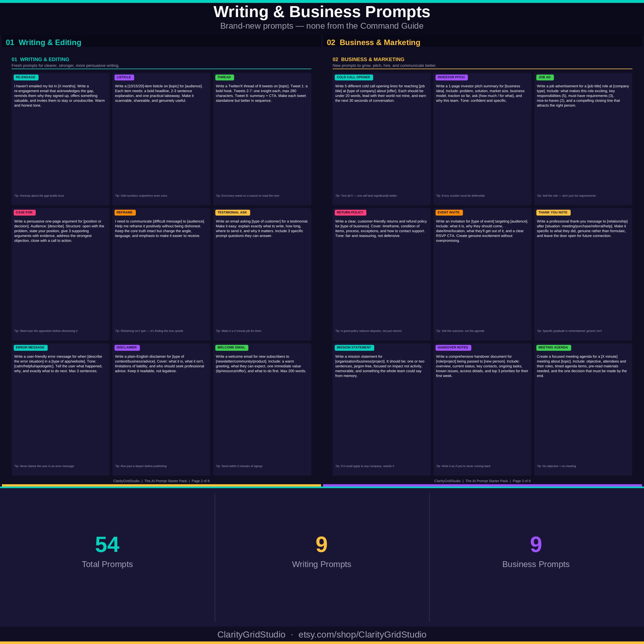Viewport: 644px width, 644px height.
Task: Click the THREAD prompt tag
Action: pos(224,77)
